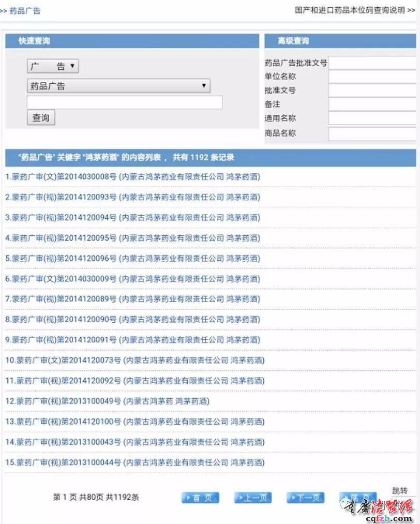Open record 蒙药广审(视)第2014120093号

(x=132, y=197)
